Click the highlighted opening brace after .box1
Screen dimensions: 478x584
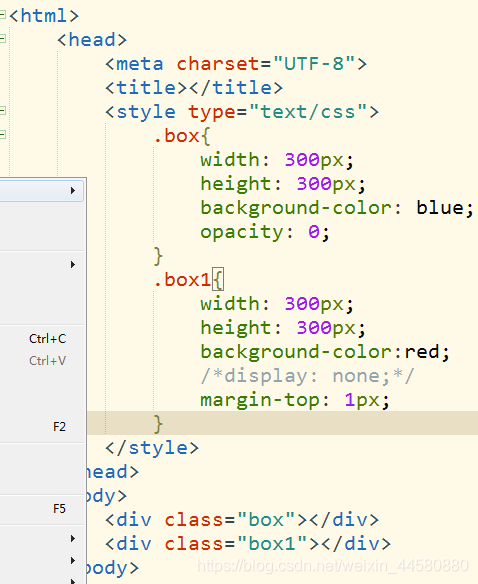218,279
